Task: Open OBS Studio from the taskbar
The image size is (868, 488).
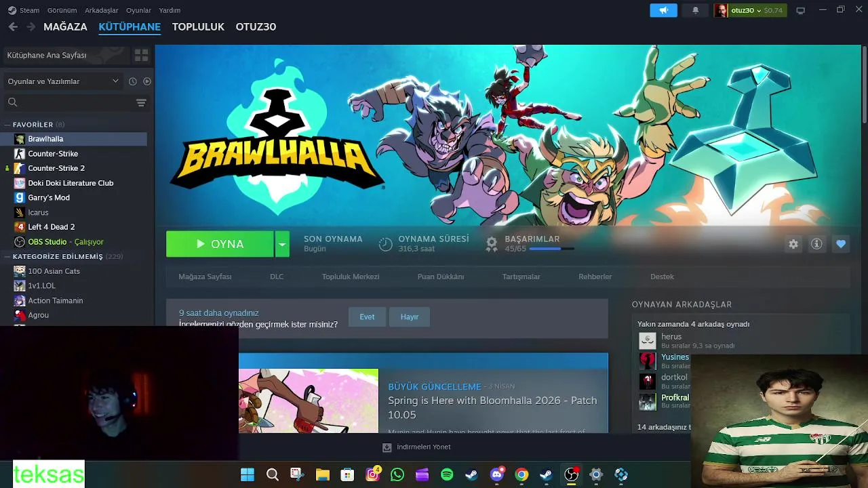Action: tap(572, 474)
